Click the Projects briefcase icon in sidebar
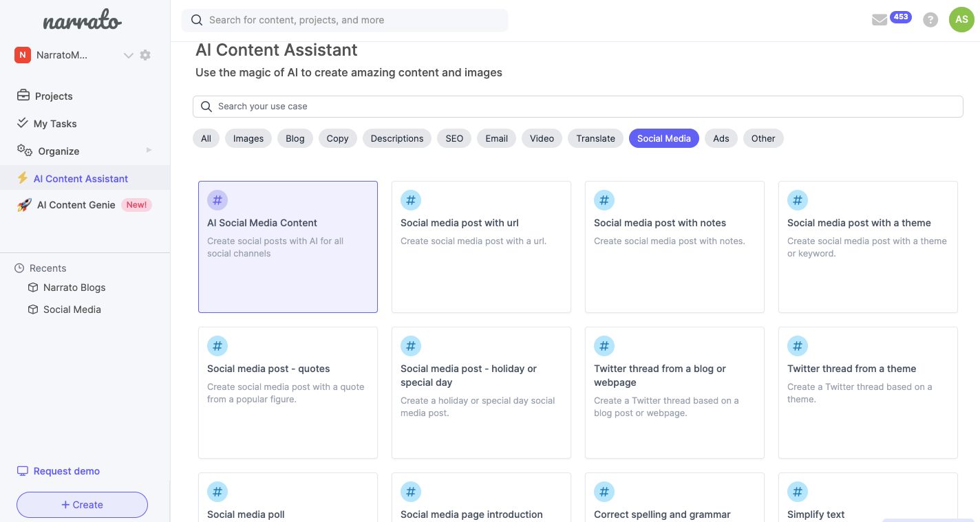The image size is (980, 522). tap(23, 96)
